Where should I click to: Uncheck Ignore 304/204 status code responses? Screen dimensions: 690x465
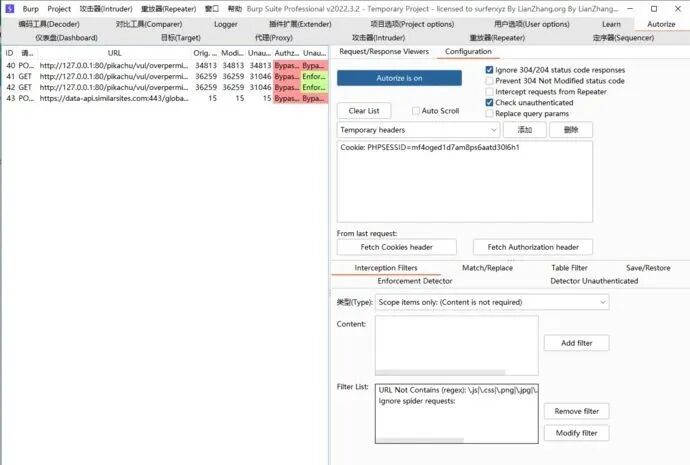[489, 70]
